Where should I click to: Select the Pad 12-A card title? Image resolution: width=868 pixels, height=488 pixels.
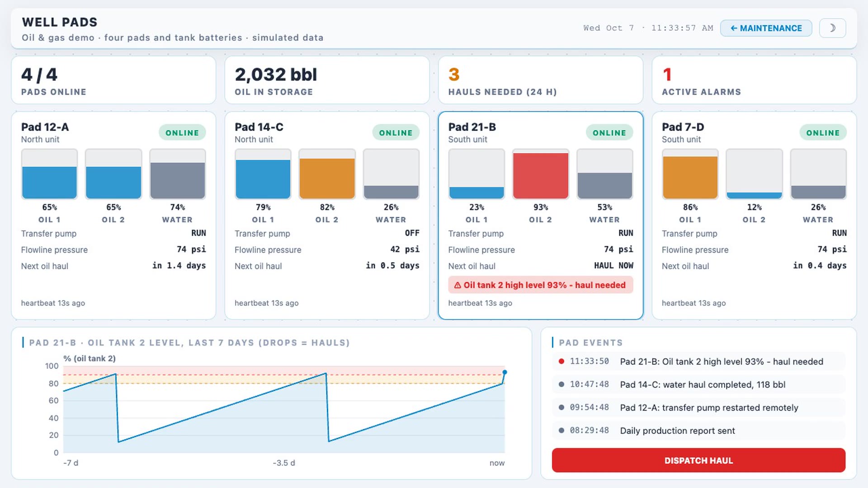point(45,127)
